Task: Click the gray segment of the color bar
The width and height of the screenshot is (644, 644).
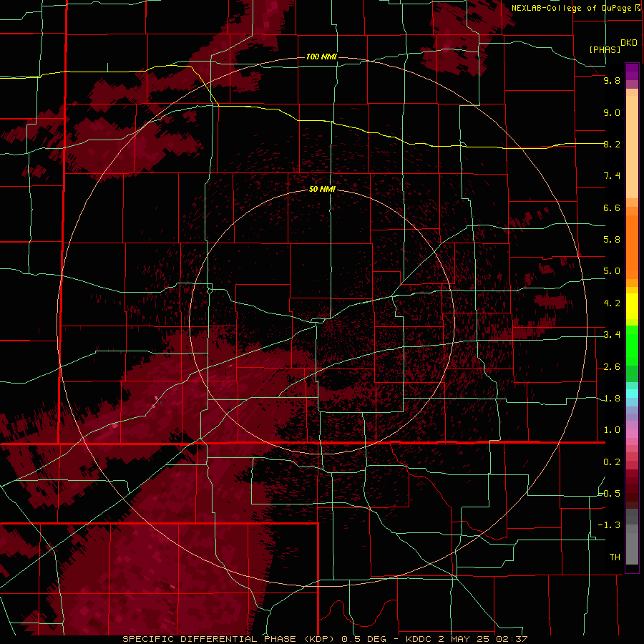Action: [x=632, y=536]
